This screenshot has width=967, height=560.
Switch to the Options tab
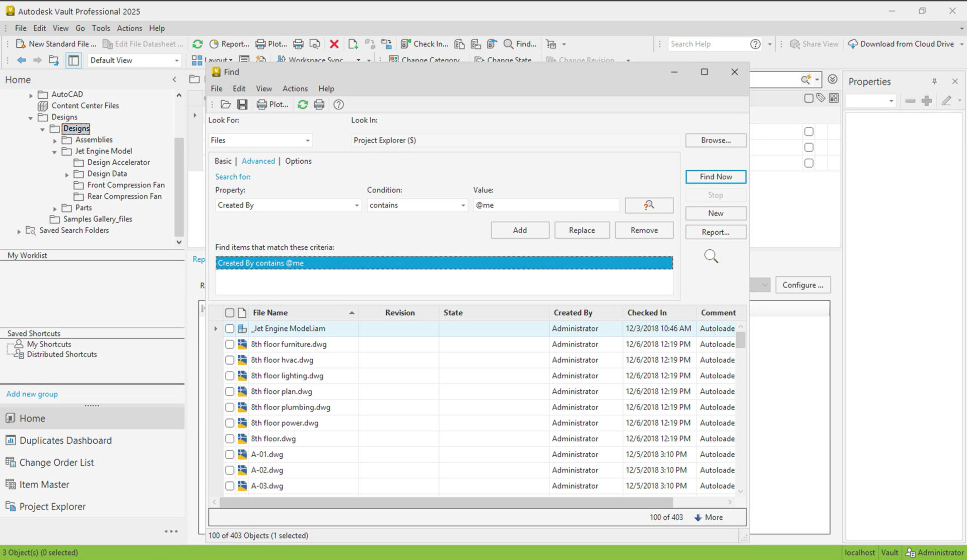[298, 161]
